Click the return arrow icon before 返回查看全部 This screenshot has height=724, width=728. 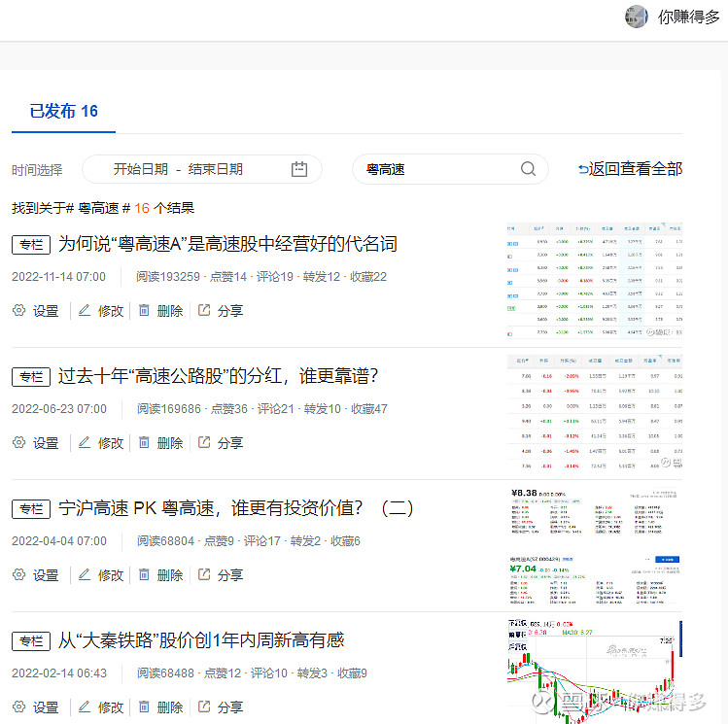point(582,169)
